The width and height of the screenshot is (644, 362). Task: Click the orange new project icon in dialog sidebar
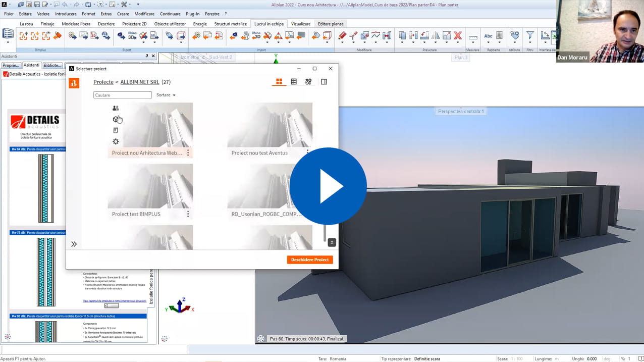point(74,83)
